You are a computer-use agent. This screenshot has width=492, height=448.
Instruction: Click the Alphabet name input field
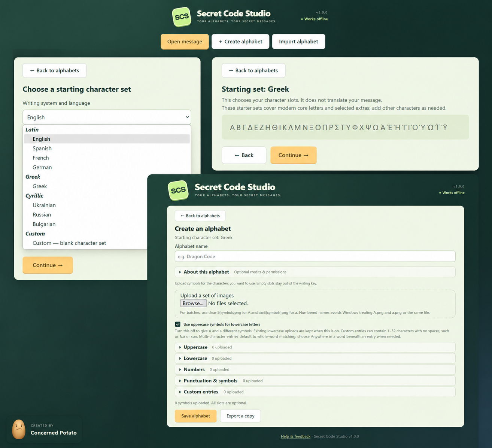coord(315,256)
